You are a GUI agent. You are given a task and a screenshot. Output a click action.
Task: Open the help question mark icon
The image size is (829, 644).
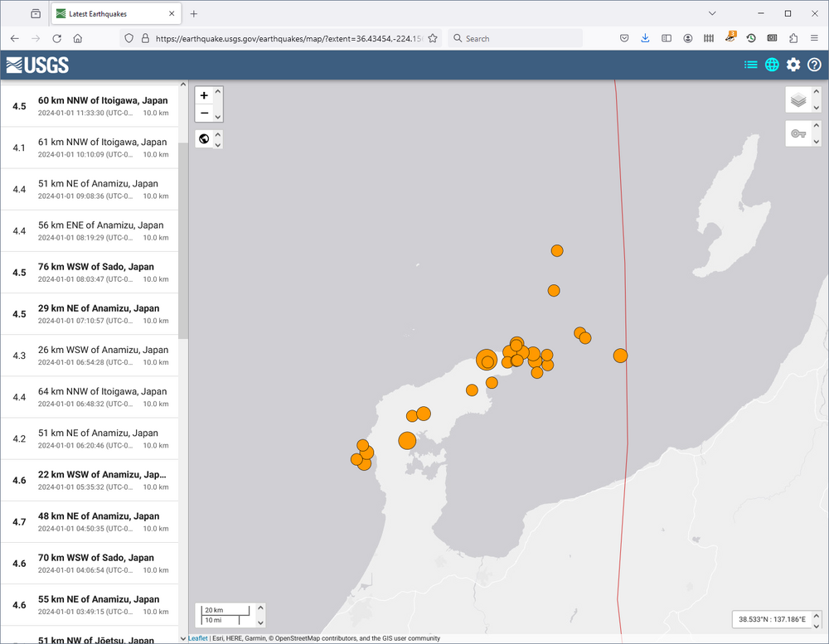click(x=814, y=65)
